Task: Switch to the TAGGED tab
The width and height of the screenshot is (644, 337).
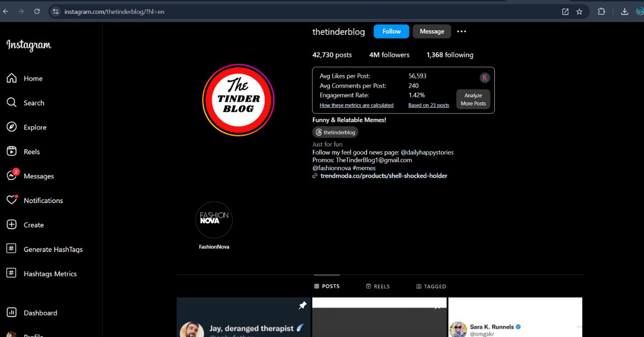Action: [x=431, y=287]
